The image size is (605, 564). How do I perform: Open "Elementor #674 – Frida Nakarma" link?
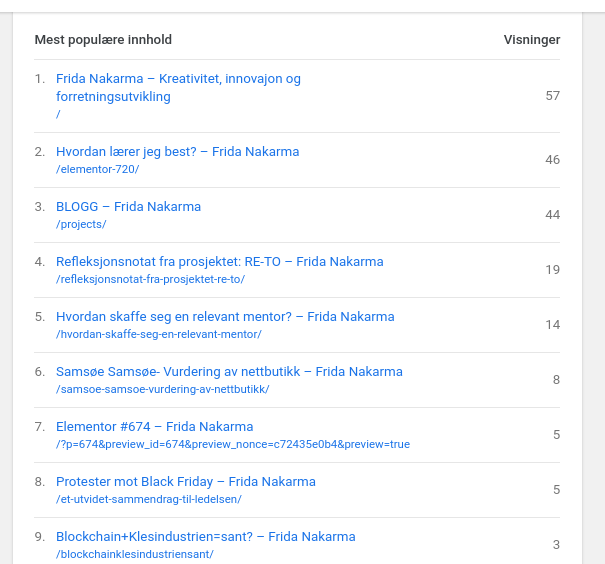(x=155, y=427)
